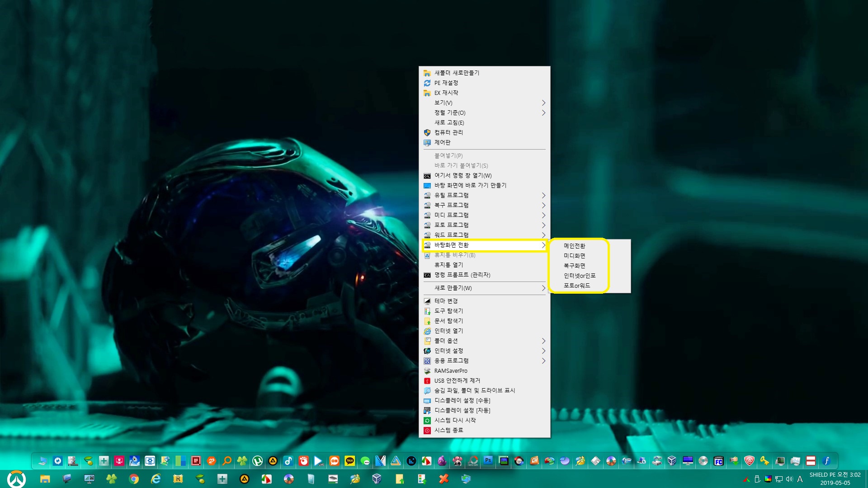Expand the 새로 만들기(W) submenu
This screenshot has height=488, width=868.
[x=485, y=288]
